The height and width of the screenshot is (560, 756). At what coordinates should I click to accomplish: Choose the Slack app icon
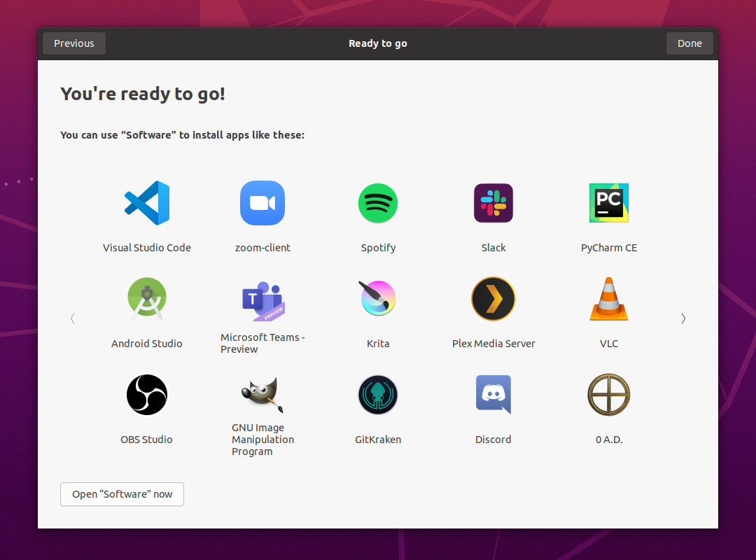pos(493,203)
